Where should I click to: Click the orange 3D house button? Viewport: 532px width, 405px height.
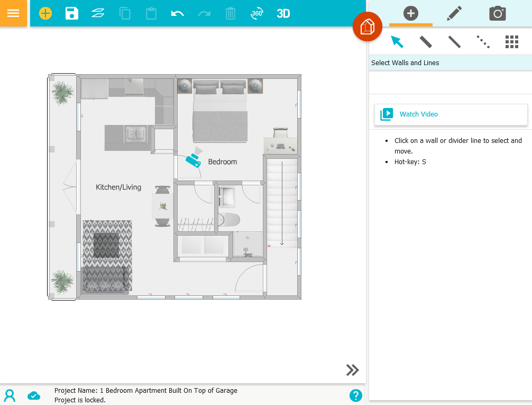click(367, 26)
